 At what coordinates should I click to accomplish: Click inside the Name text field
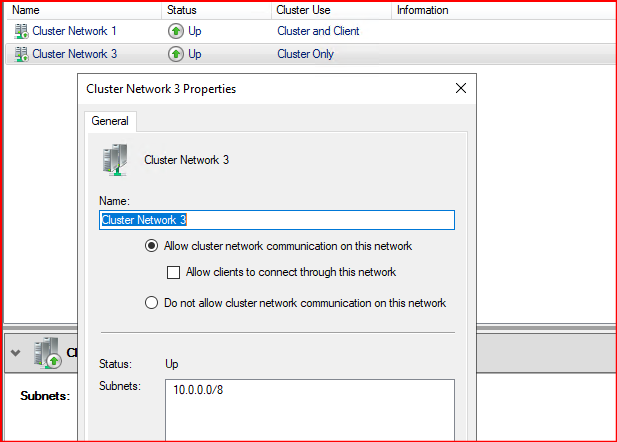[277, 220]
